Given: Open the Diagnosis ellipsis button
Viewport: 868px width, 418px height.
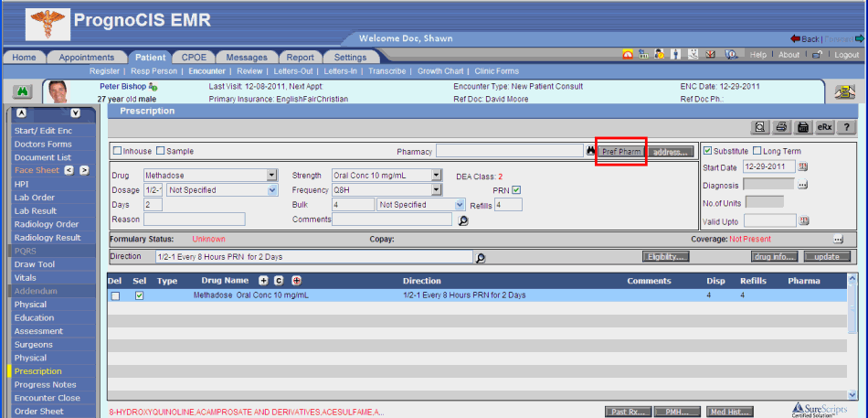Looking at the screenshot, I should click(x=803, y=185).
